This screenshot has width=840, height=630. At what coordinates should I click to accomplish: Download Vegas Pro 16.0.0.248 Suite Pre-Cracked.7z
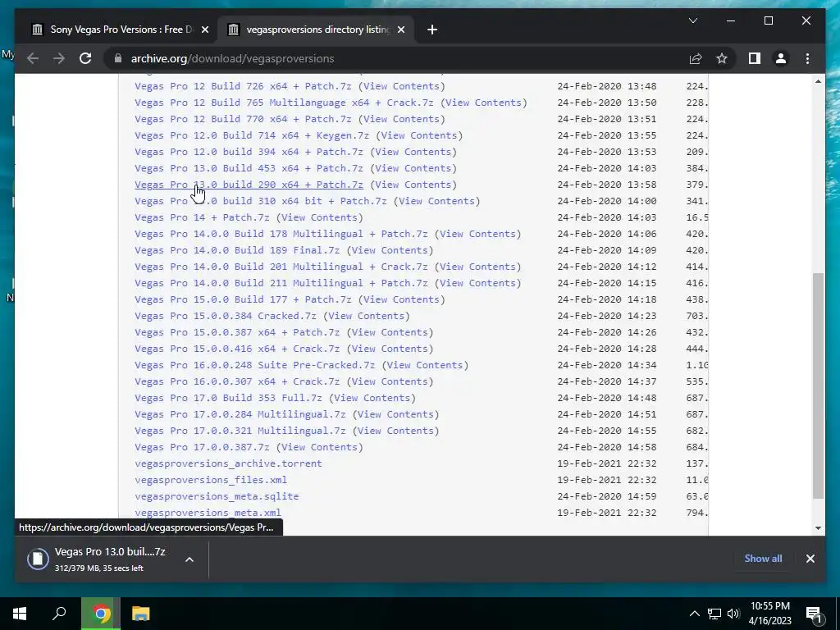[x=254, y=365]
